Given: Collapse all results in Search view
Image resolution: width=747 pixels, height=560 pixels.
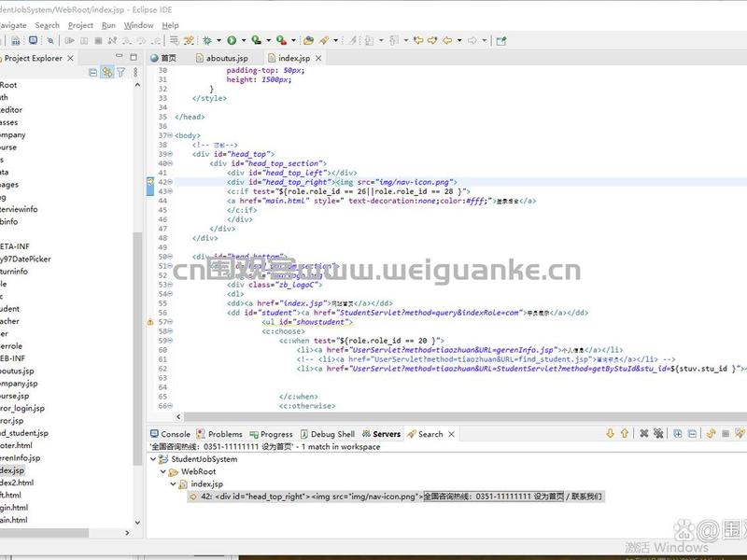Looking at the screenshot, I should pos(692,433).
